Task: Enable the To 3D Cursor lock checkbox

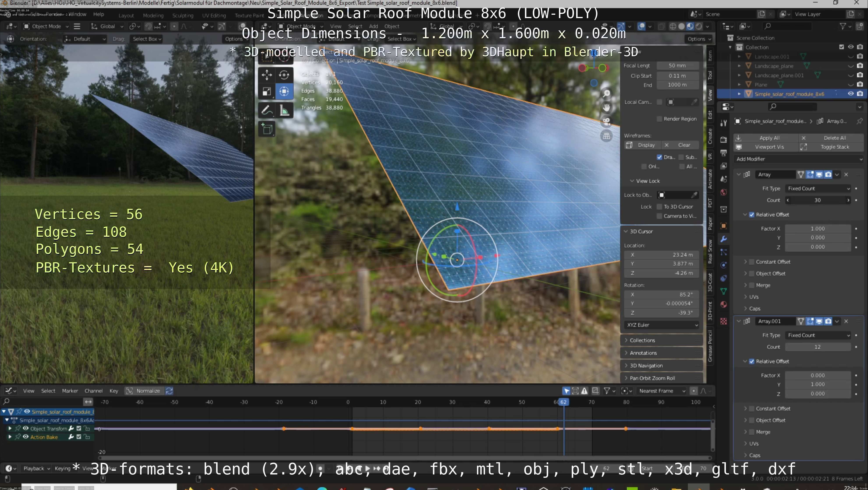Action: tap(659, 207)
